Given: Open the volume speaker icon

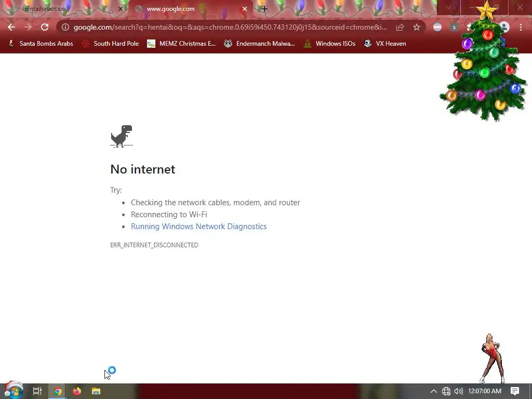Looking at the screenshot, I should [459, 391].
